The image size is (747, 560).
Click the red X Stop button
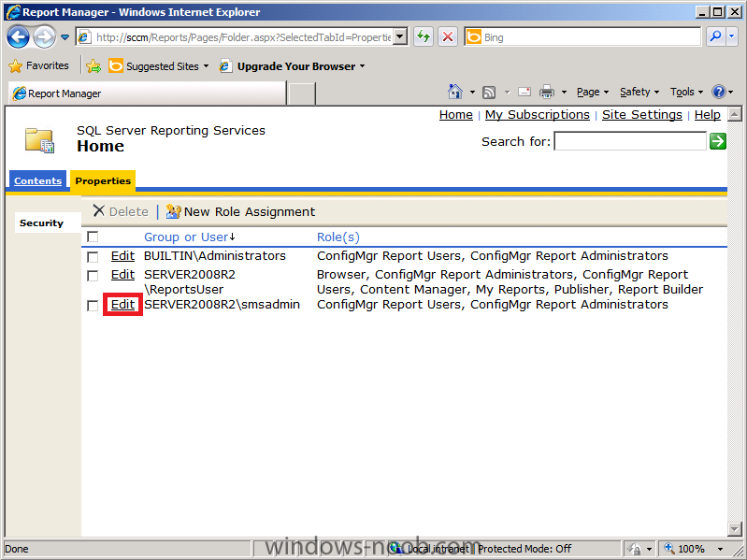click(448, 36)
